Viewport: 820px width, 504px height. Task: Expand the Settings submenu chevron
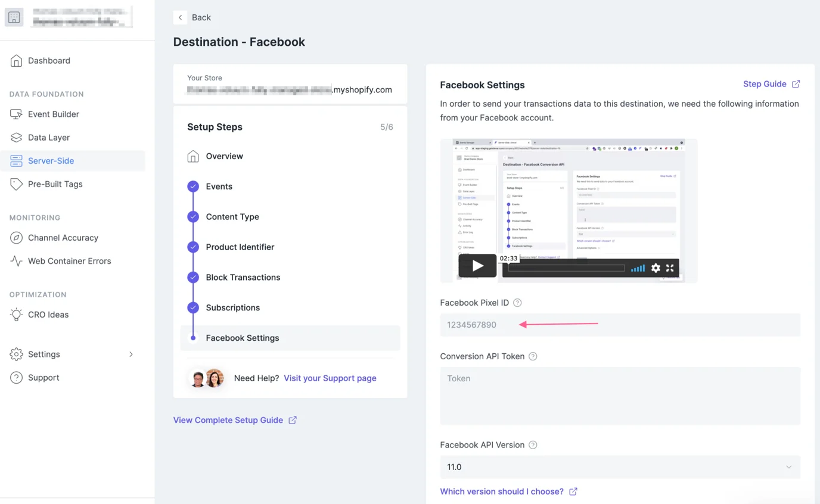131,354
